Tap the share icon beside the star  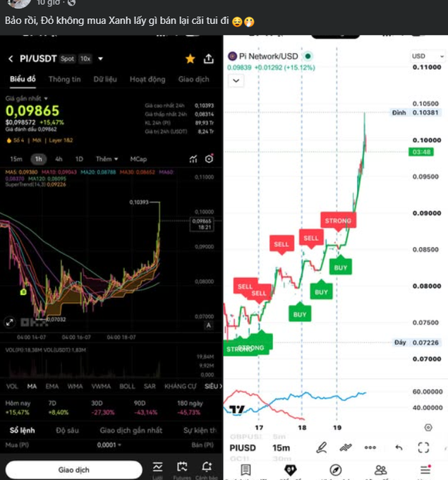[x=208, y=59]
